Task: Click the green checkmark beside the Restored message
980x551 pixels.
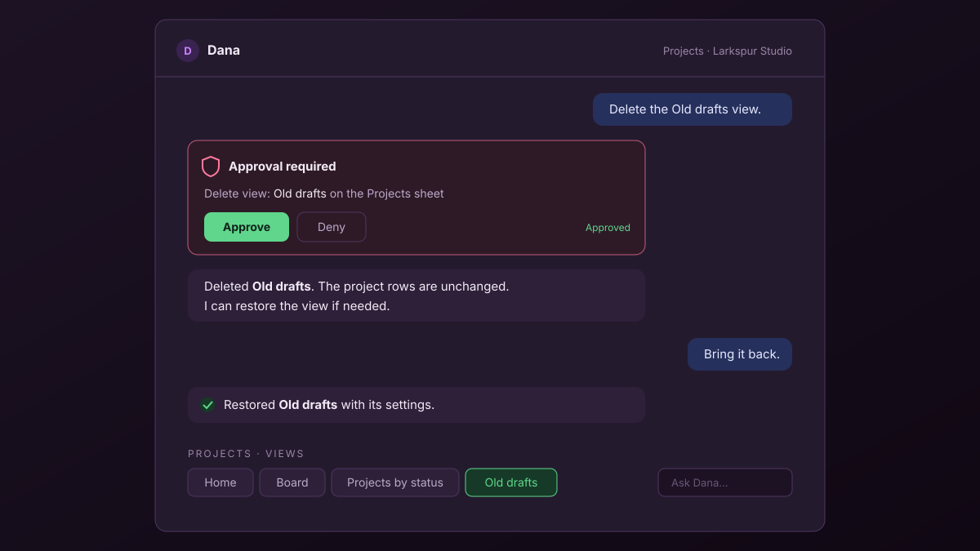Action: point(207,405)
